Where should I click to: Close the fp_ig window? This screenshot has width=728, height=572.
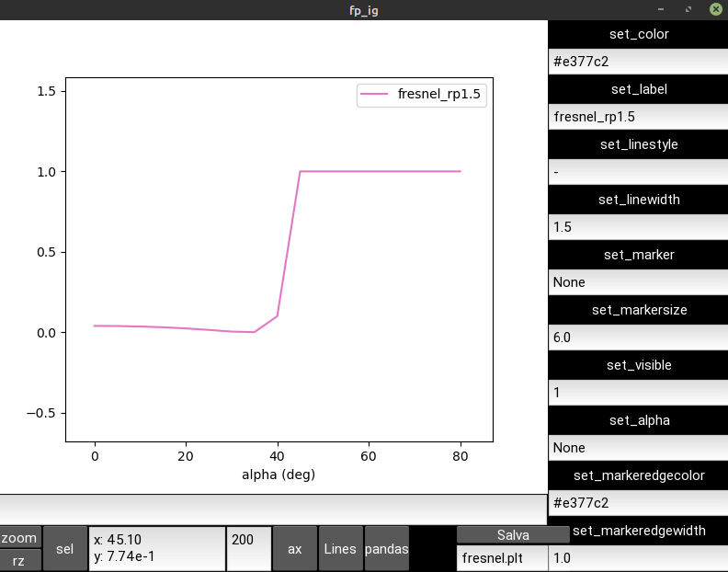click(716, 9)
